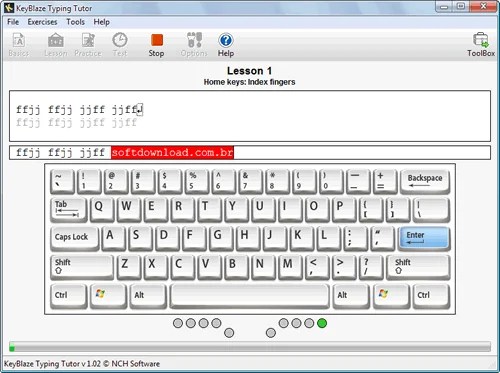The height and width of the screenshot is (373, 500).
Task: Click the KeyBlaze app icon in title bar
Action: tap(9, 8)
